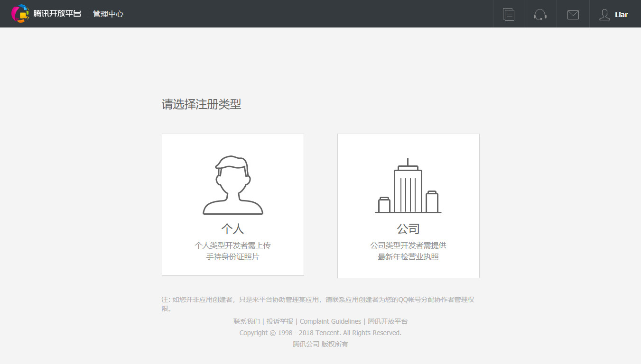This screenshot has width=641, height=364.
Task: Open the customer service headset icon
Action: pos(540,14)
